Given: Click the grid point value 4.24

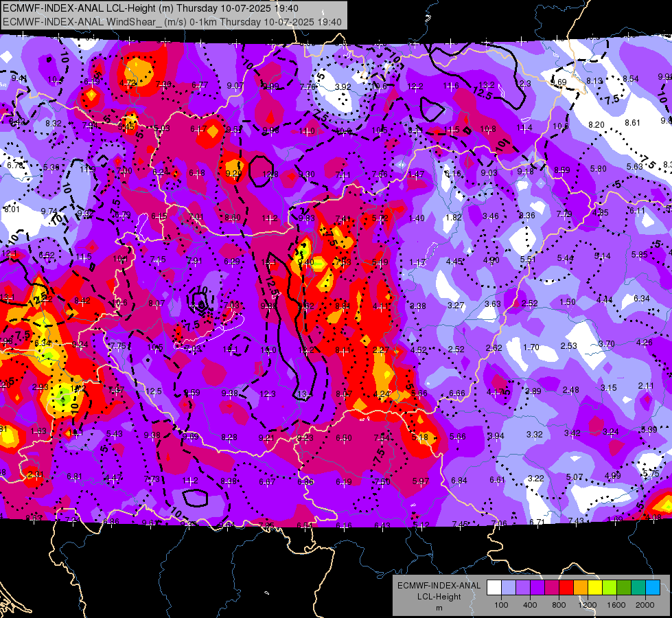Looking at the screenshot, I should click(382, 393).
